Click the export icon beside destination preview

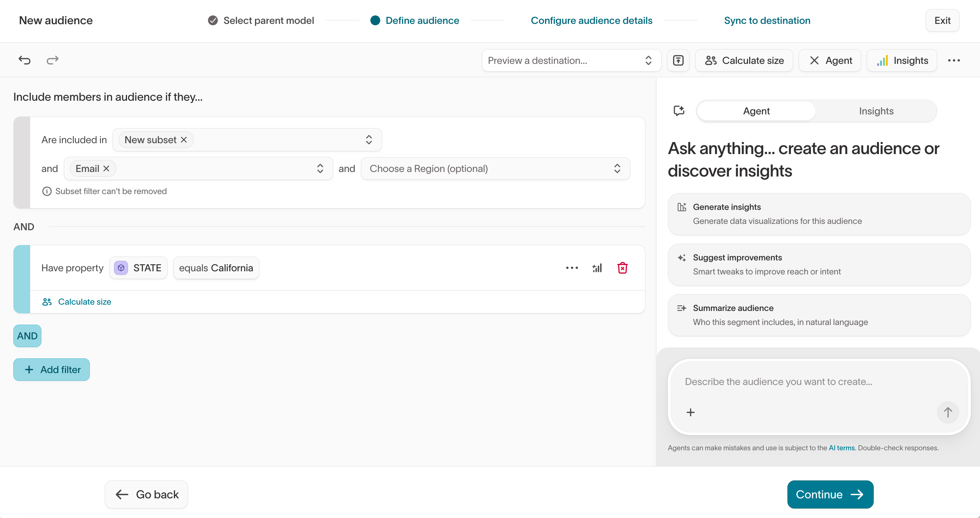(x=678, y=60)
